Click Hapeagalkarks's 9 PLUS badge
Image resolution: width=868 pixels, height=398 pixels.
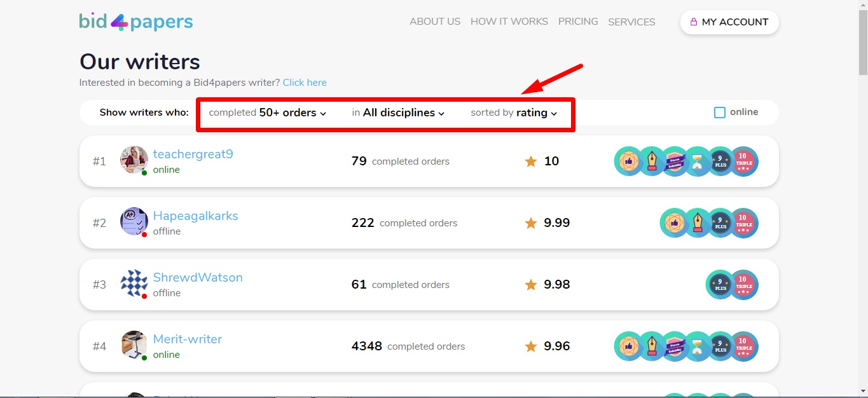pyautogui.click(x=720, y=223)
